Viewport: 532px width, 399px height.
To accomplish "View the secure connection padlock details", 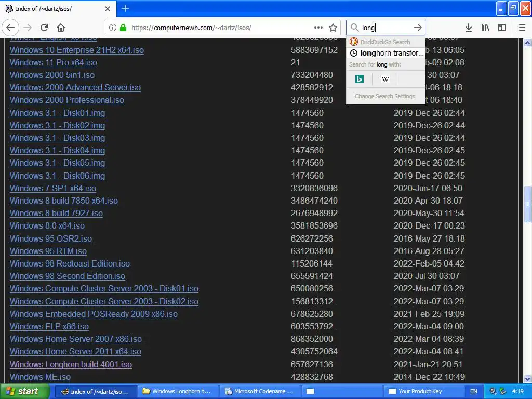I will tap(123, 28).
